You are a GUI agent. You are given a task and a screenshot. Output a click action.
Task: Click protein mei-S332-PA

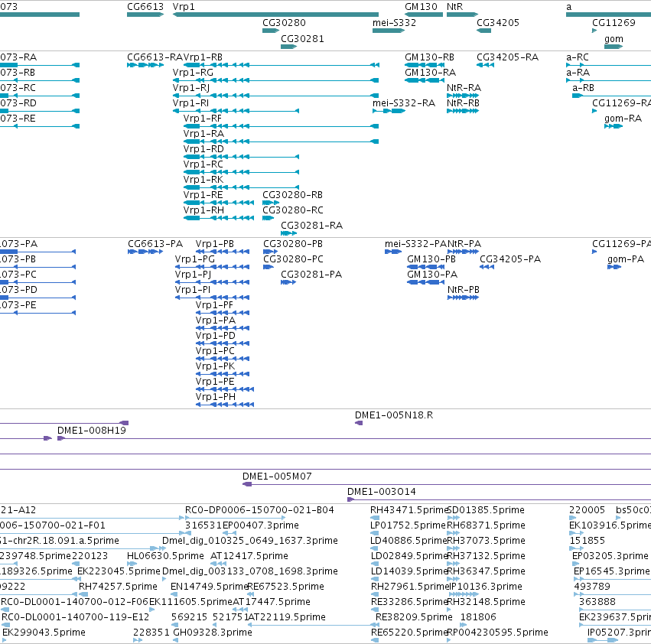[393, 252]
